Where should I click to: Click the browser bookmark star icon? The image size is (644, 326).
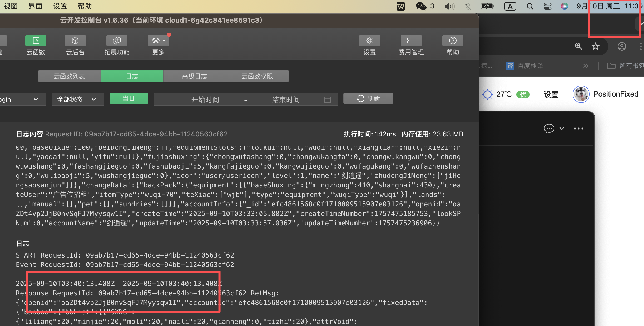click(595, 47)
